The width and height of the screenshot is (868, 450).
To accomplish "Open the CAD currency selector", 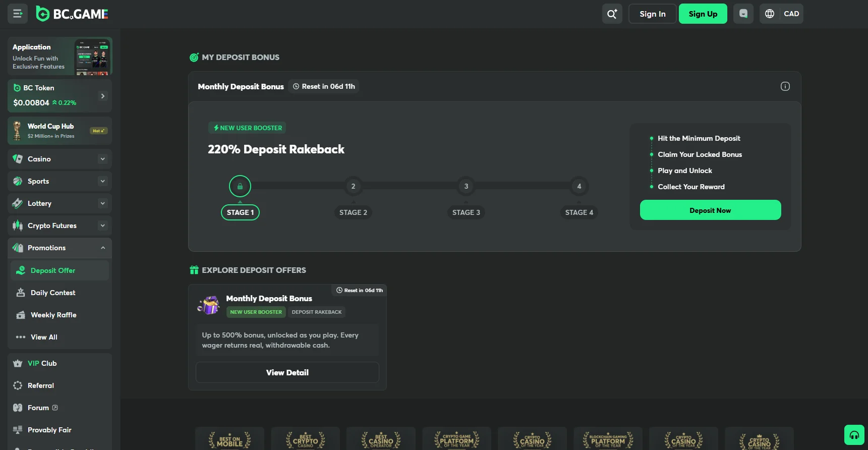I will pyautogui.click(x=791, y=14).
